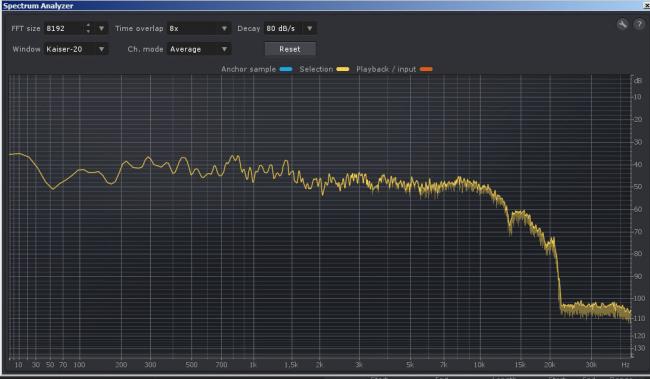Click the Hz unit label
This screenshot has width=650, height=379.
coord(625,365)
